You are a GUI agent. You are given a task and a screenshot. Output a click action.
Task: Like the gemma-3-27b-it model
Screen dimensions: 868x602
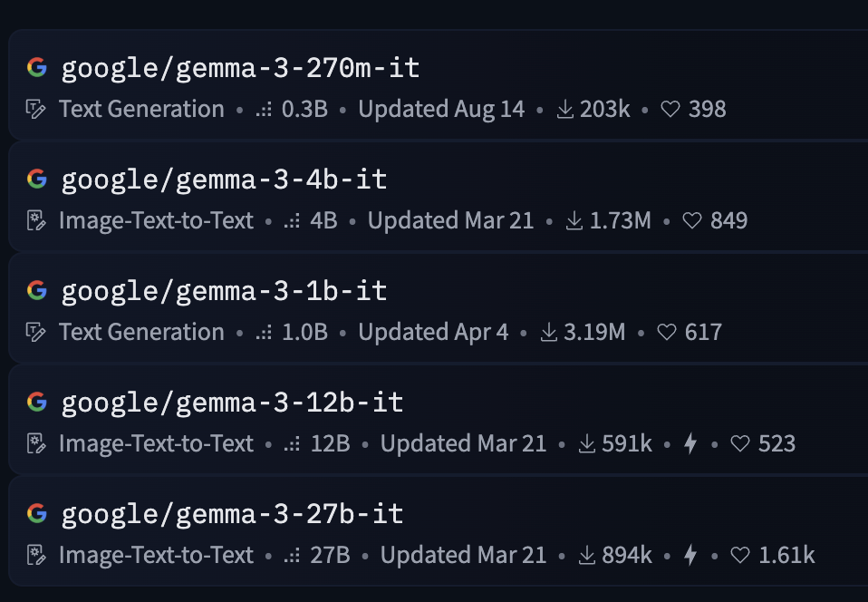(x=740, y=555)
